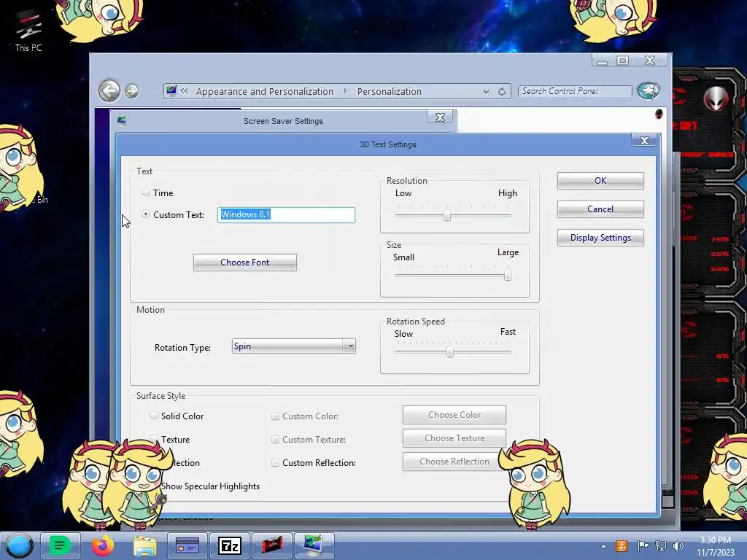Select the Time radio button
Image resolution: width=747 pixels, height=560 pixels.
pos(146,192)
